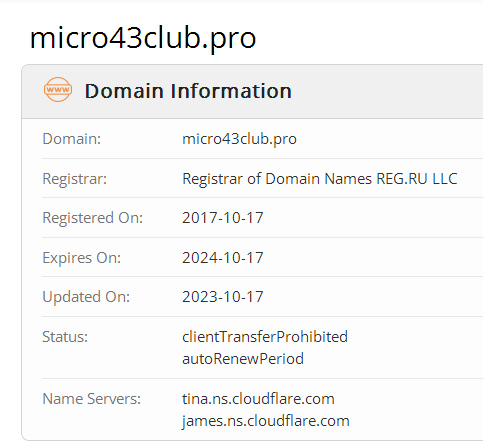Click the Updated On: label
The height and width of the screenshot is (446, 483).
pyautogui.click(x=86, y=297)
